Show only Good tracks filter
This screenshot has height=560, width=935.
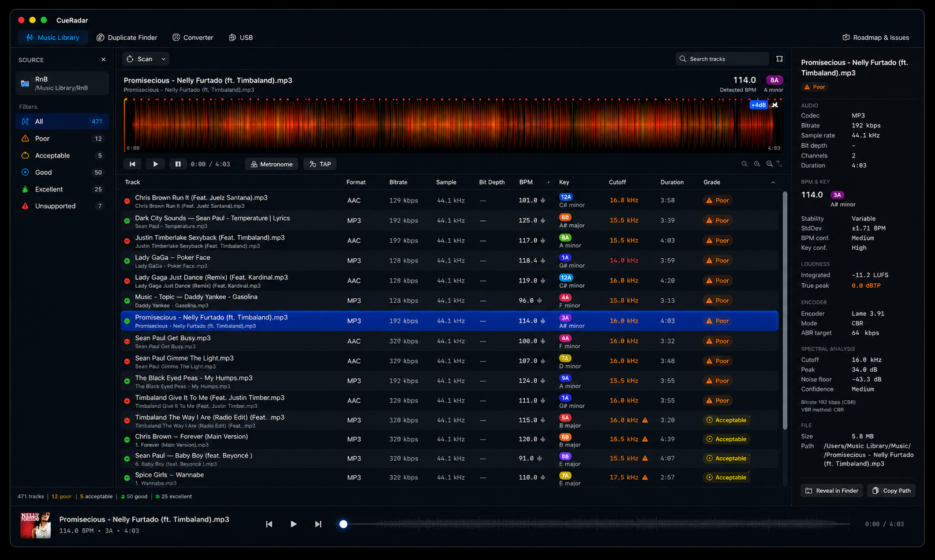(x=62, y=172)
